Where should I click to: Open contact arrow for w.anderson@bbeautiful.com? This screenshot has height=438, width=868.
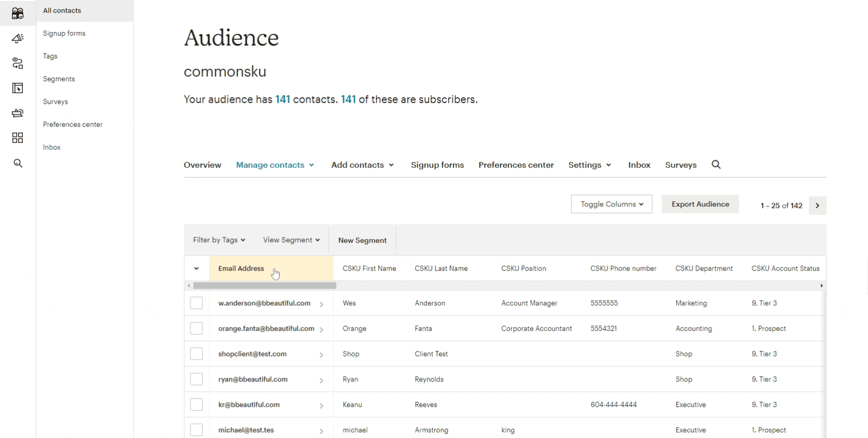[321, 304]
